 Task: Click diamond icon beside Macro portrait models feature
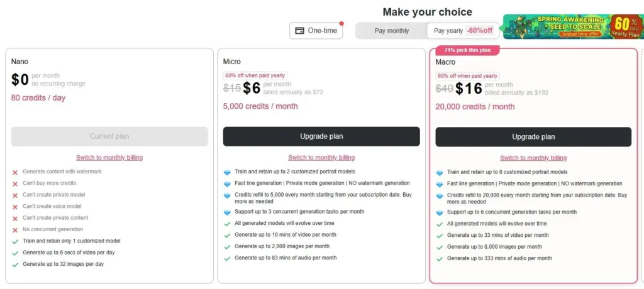point(440,172)
